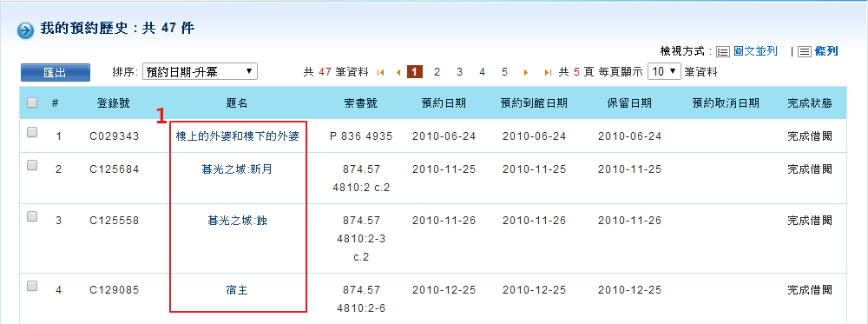Switch to 條列 view link
This screenshot has width=868, height=324.
[x=826, y=51]
